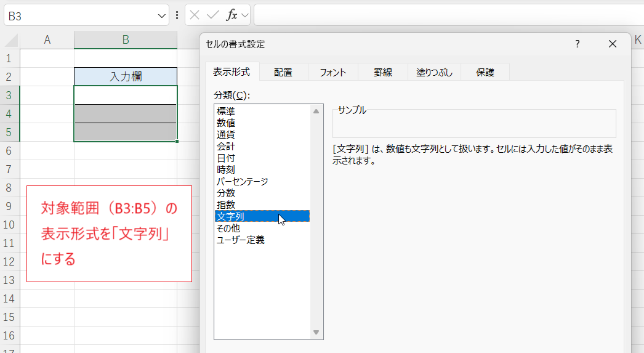Click gray cell B4
This screenshot has width=644, height=353.
tap(126, 114)
